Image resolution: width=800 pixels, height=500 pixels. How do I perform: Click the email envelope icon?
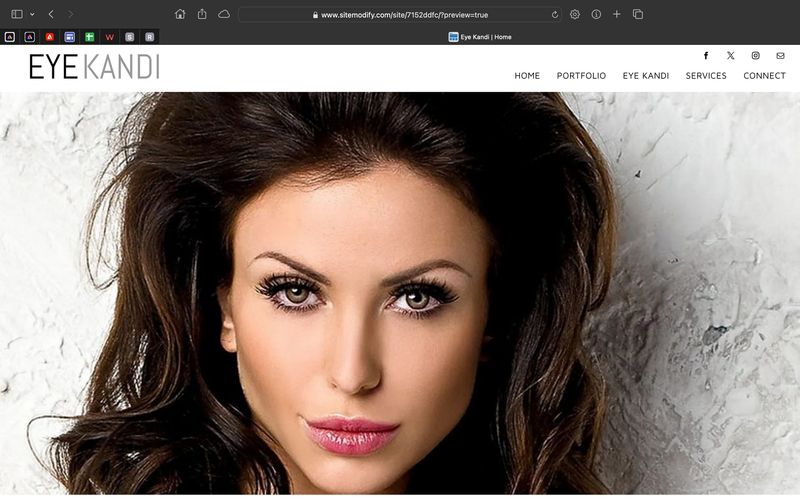(x=780, y=56)
